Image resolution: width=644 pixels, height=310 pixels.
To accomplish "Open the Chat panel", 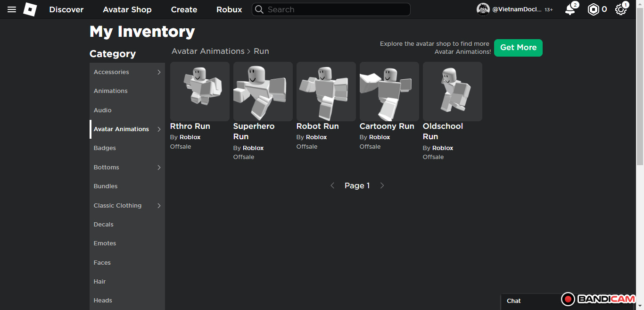I will (x=514, y=301).
